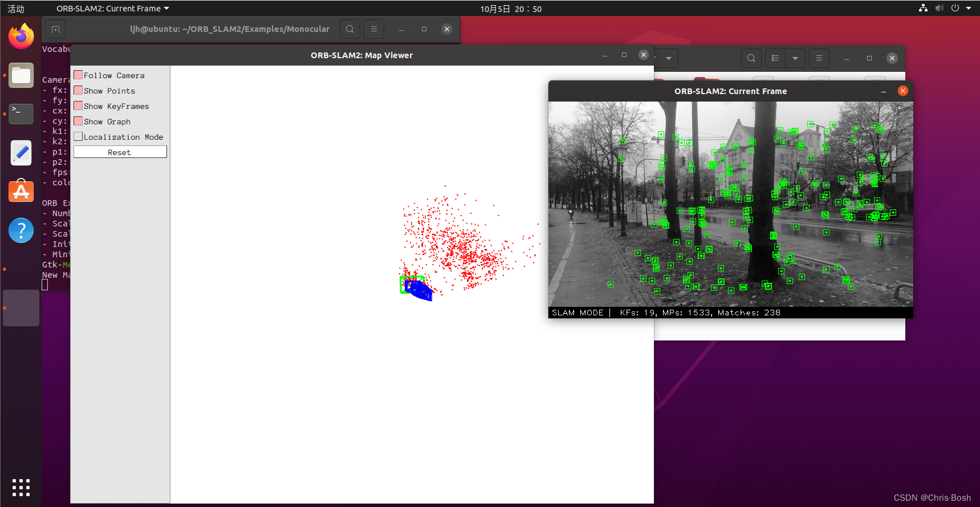Image resolution: width=980 pixels, height=507 pixels.
Task: Click the search icon in Files window
Action: (x=751, y=58)
